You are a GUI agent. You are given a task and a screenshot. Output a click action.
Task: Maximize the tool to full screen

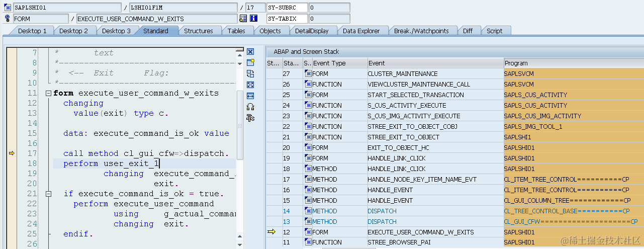pyautogui.click(x=250, y=85)
